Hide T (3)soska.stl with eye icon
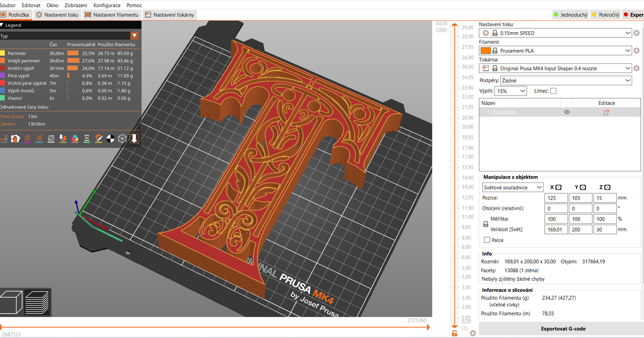Image resolution: width=644 pixels, height=338 pixels. click(567, 112)
